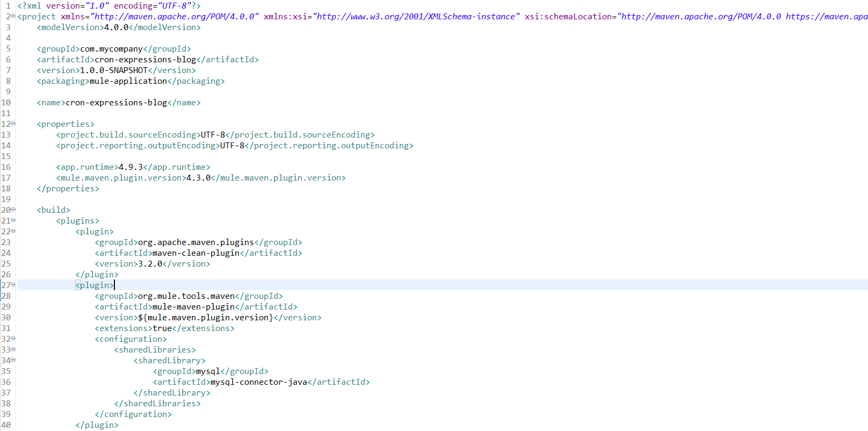Click the ${mule.maven.plugin.version} variable reference
This screenshot has width=868, height=431.
(205, 318)
